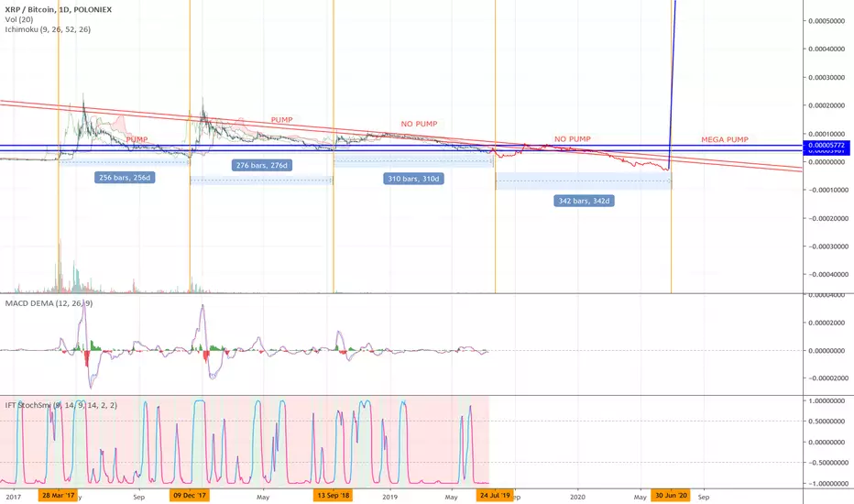Select the 276 bars, 276d measurement label

click(x=262, y=165)
